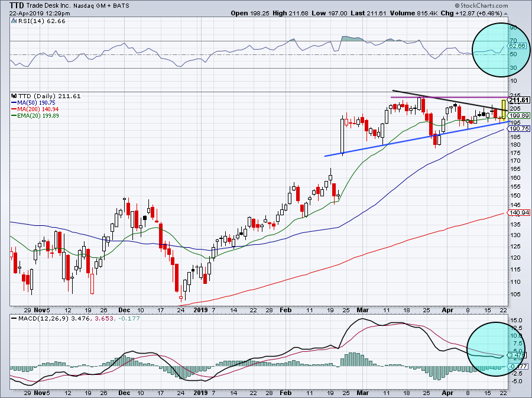This screenshot has height=398, width=532.
Task: Select the MACD(12,26,9) indicator label
Action: pyautogui.click(x=43, y=319)
